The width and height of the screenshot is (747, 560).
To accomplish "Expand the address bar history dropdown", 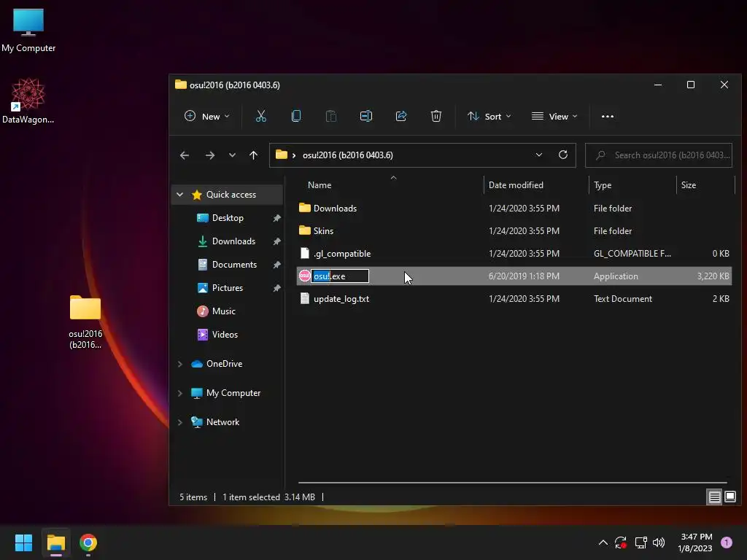I will 539,155.
